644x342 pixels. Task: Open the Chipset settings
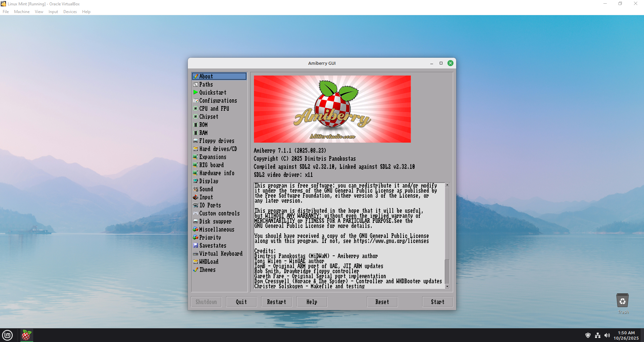[x=219, y=117]
